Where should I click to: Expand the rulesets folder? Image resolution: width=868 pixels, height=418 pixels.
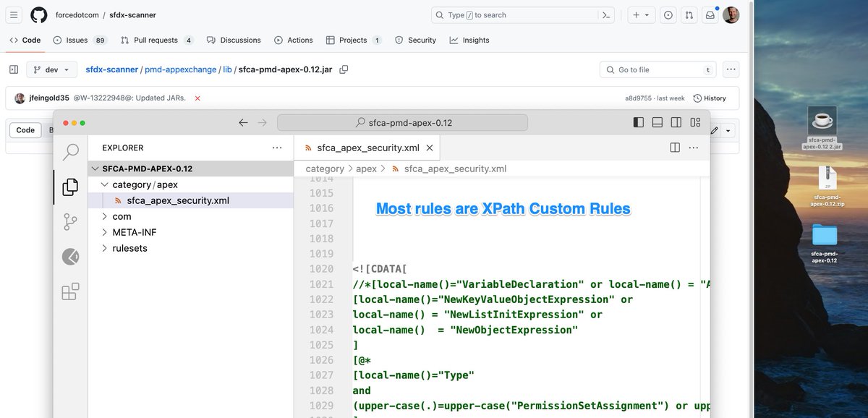tap(191, 248)
